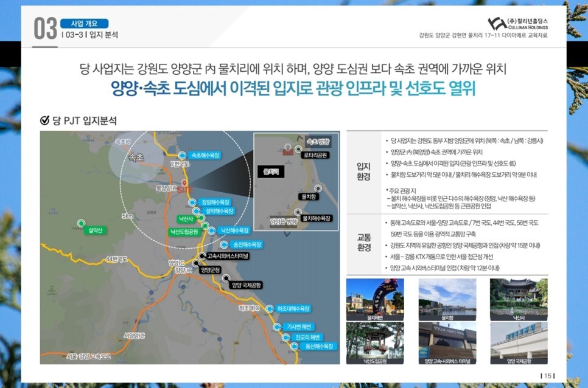The width and height of the screenshot is (588, 388).
Task: Click the 물치리 black label in the inset map
Action: 271,172
